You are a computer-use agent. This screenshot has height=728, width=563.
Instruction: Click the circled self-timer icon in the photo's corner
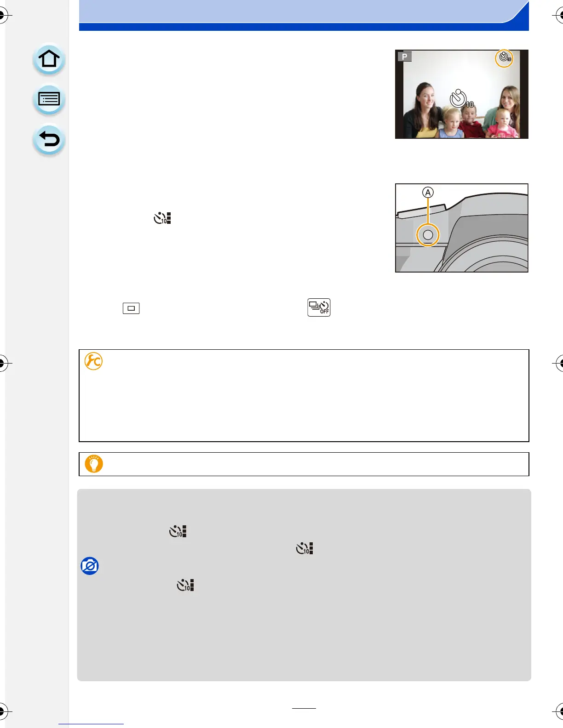click(x=504, y=58)
